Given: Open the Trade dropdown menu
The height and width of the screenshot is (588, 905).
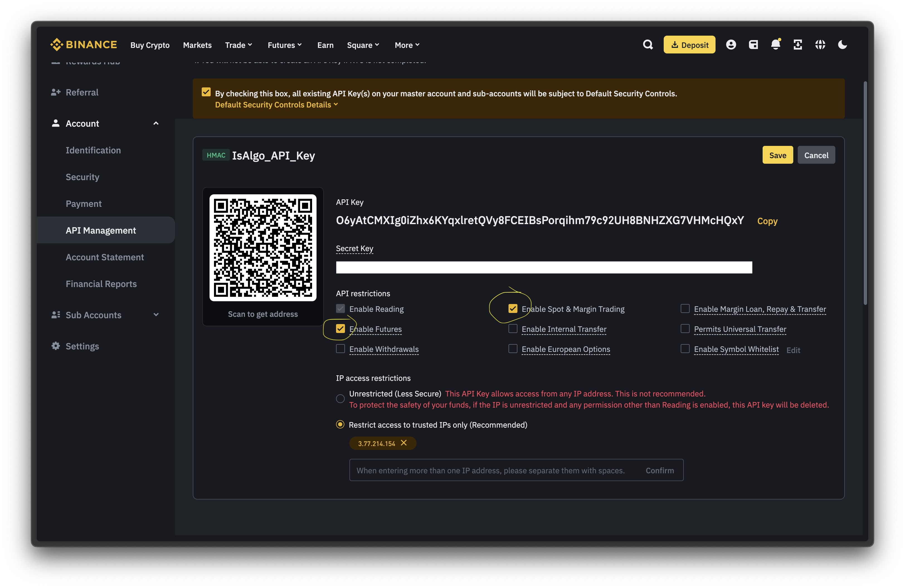Looking at the screenshot, I should coord(239,45).
